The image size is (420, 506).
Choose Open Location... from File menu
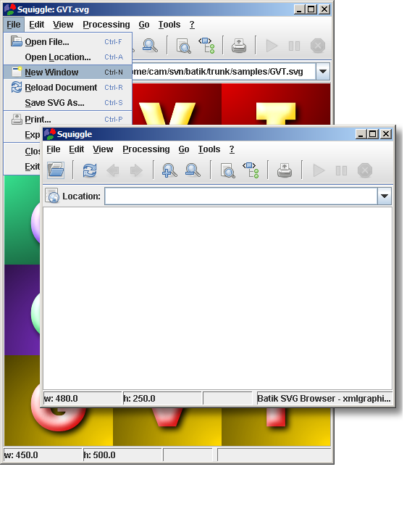pos(67,57)
